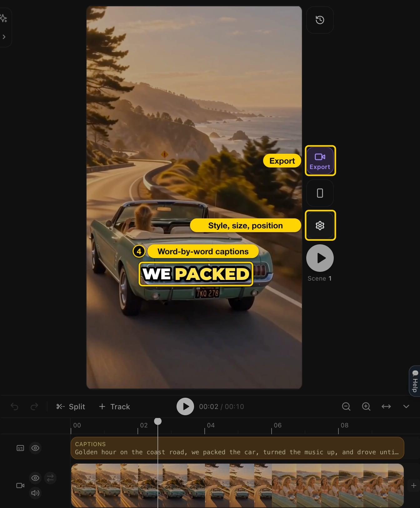This screenshot has width=420, height=508.
Task: Open the Help chat tab
Action: [415, 381]
